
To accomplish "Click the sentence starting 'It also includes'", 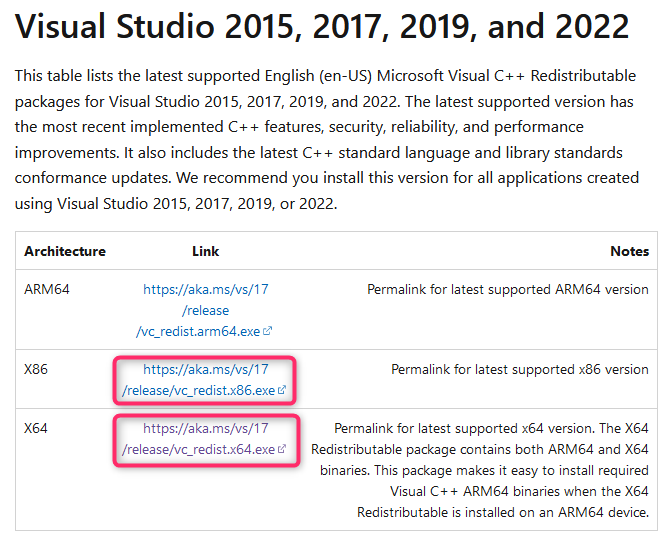I will [x=400, y=153].
